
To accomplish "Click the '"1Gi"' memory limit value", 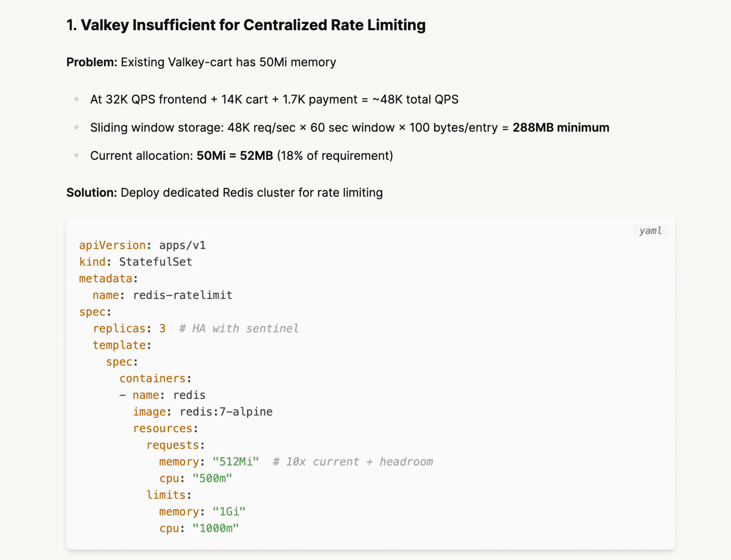I will [x=229, y=512].
